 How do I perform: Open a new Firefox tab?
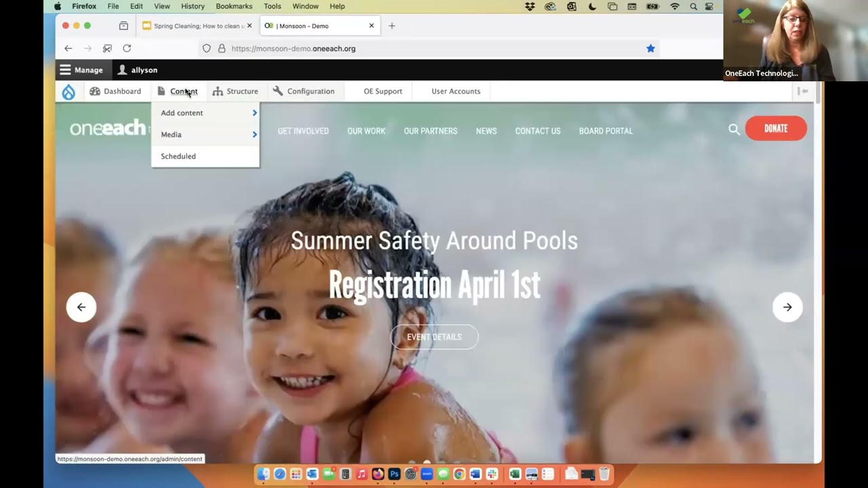click(392, 26)
